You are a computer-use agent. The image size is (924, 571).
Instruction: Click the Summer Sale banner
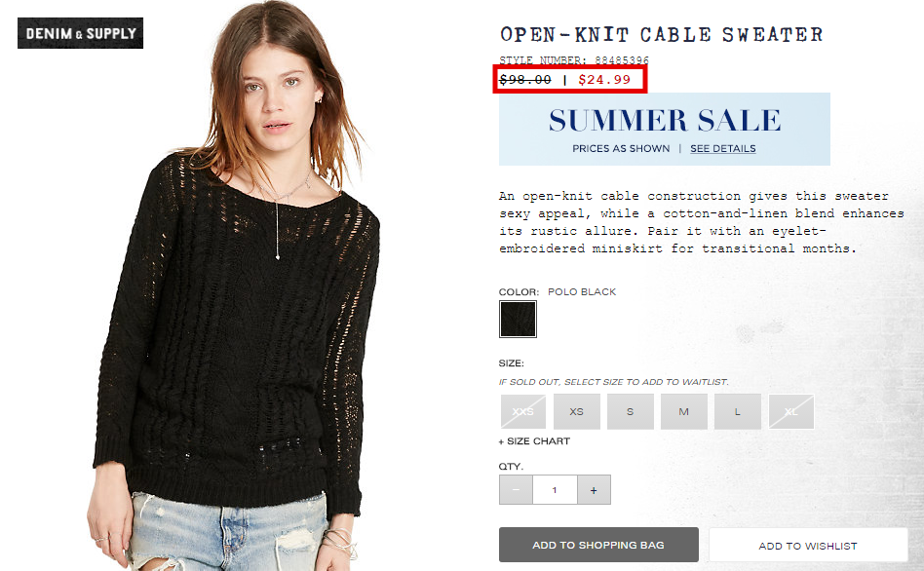click(x=664, y=129)
